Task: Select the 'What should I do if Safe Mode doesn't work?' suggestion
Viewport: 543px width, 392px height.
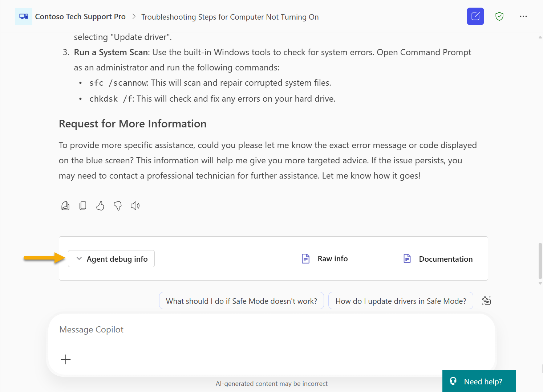Action: tap(242, 301)
